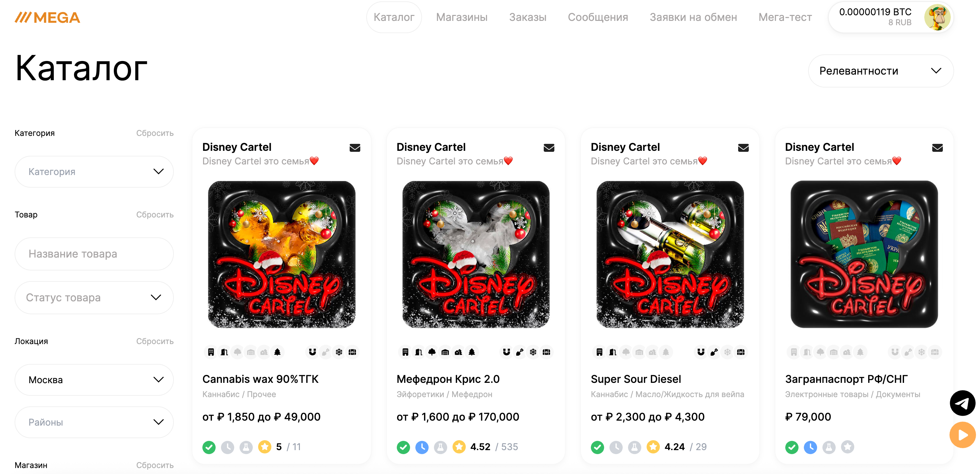
Task: Select the Заявки на обмен menu item
Action: tap(693, 17)
